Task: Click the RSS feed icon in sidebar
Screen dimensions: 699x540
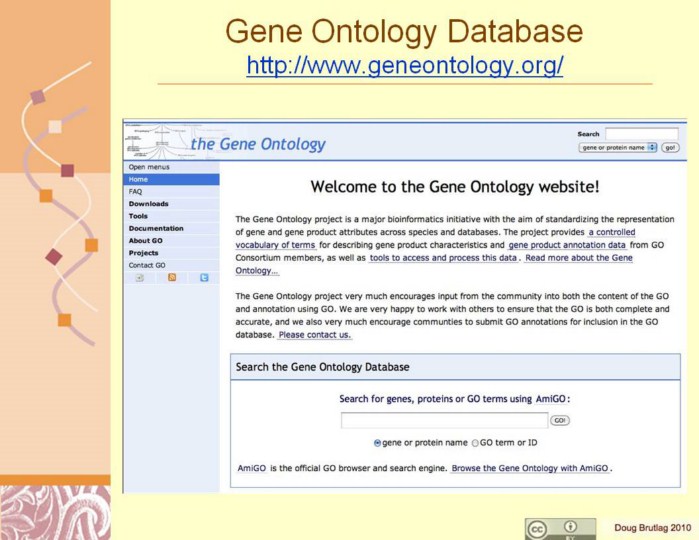Action: [172, 278]
